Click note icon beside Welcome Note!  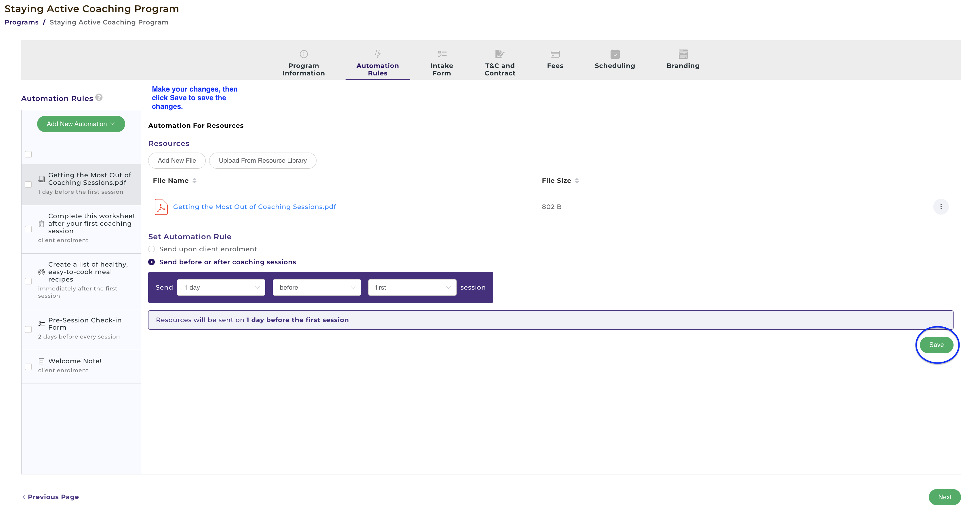pyautogui.click(x=41, y=361)
